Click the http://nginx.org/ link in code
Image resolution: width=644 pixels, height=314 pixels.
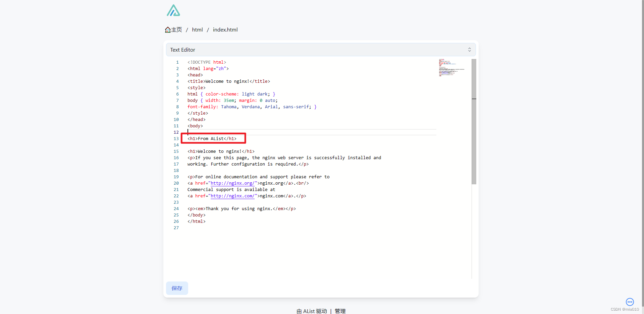point(232,183)
